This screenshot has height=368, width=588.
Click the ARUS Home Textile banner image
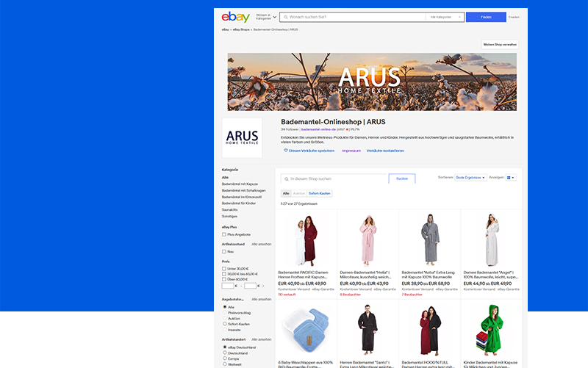pyautogui.click(x=372, y=82)
